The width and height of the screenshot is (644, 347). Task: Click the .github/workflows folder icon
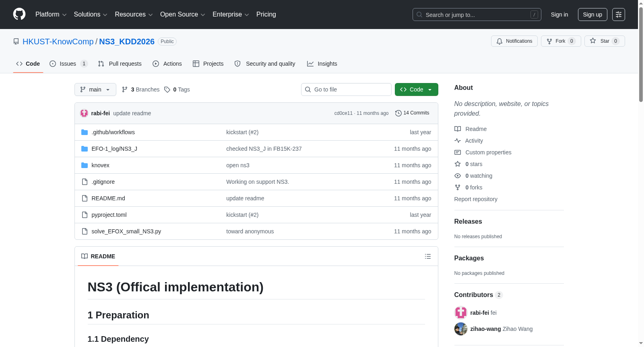point(85,132)
